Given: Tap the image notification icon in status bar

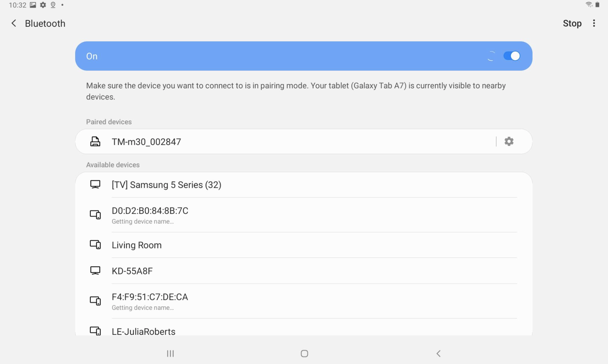Looking at the screenshot, I should 33,5.
